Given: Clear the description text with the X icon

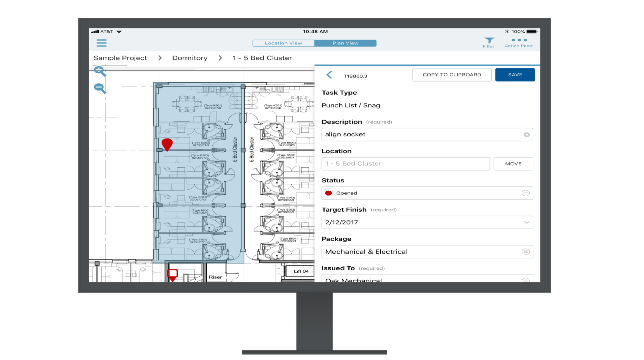Looking at the screenshot, I should [526, 135].
